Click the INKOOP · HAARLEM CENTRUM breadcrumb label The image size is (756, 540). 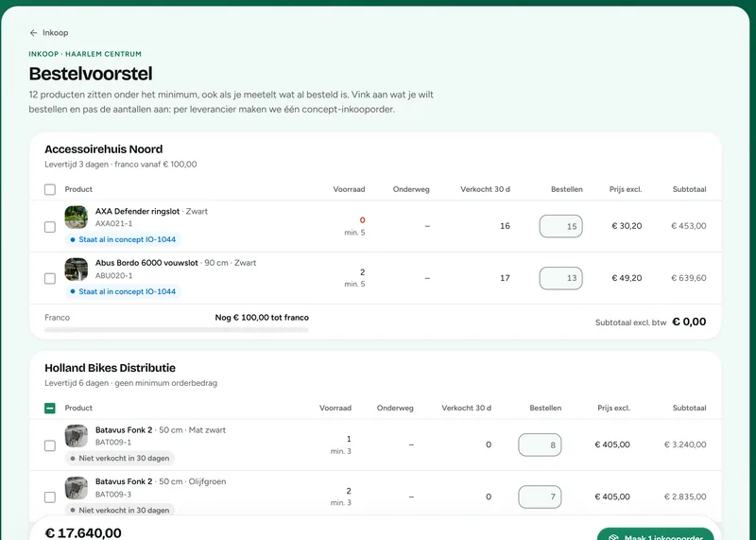pyautogui.click(x=85, y=54)
